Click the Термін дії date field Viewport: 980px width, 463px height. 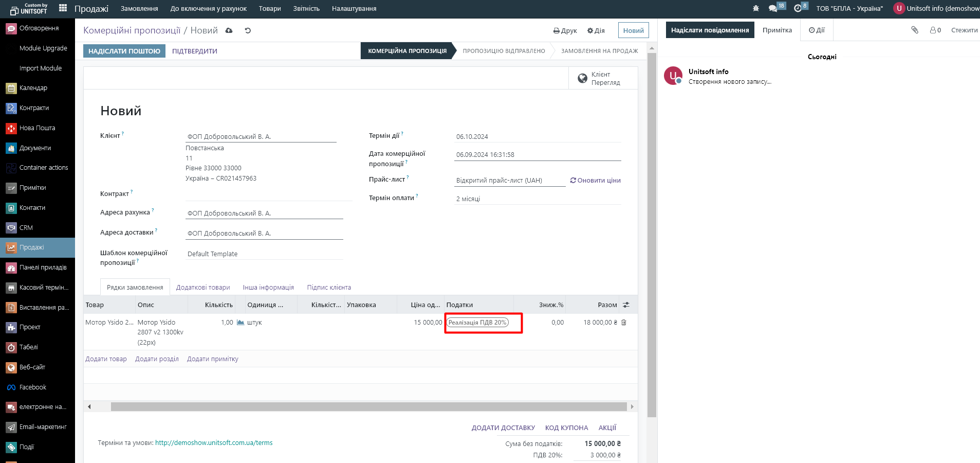[x=537, y=137]
